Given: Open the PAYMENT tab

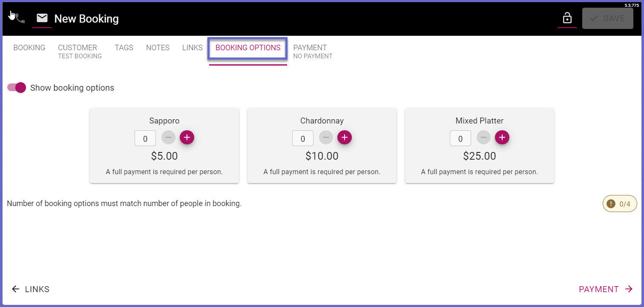Looking at the screenshot, I should [313, 52].
